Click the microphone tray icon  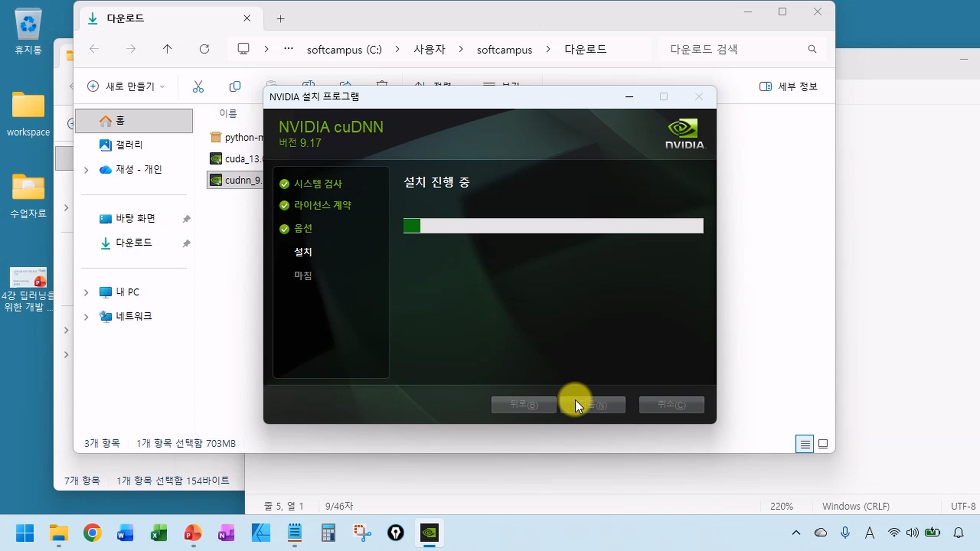[x=845, y=533]
